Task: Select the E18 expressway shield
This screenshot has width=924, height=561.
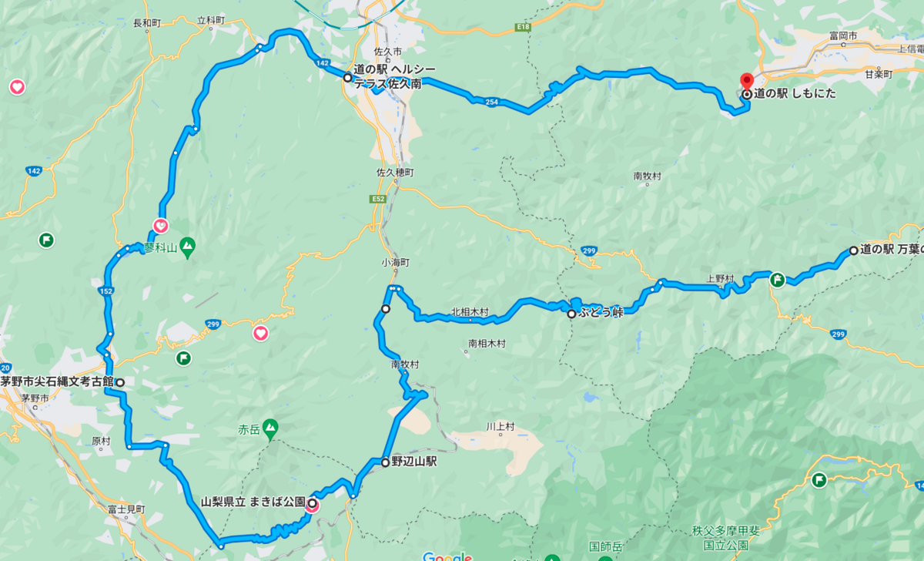Action: click(523, 28)
